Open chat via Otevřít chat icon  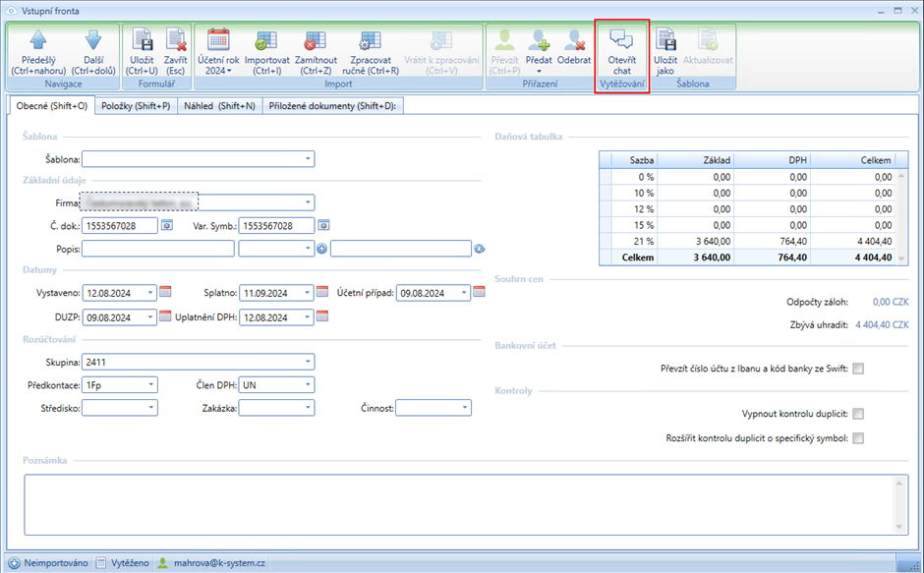coord(621,39)
